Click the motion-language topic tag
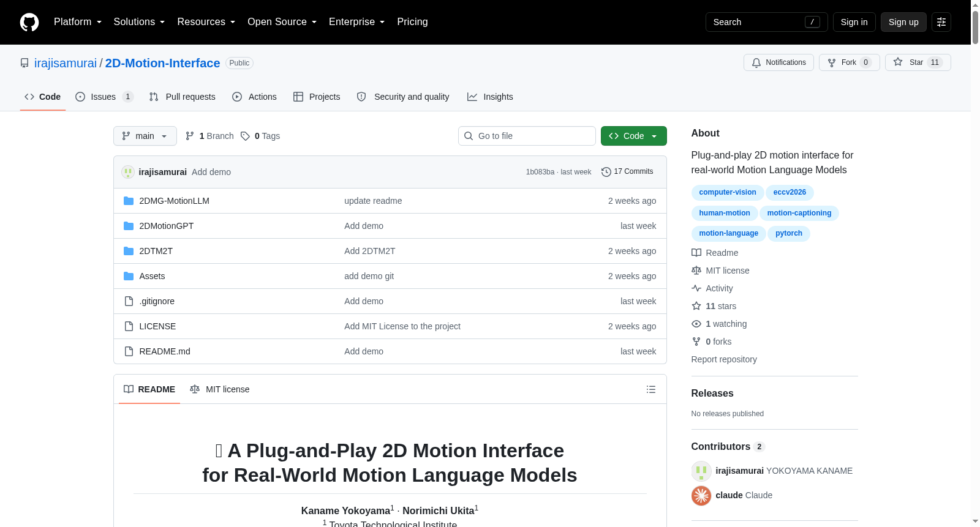The width and height of the screenshot is (980, 527). tap(729, 233)
